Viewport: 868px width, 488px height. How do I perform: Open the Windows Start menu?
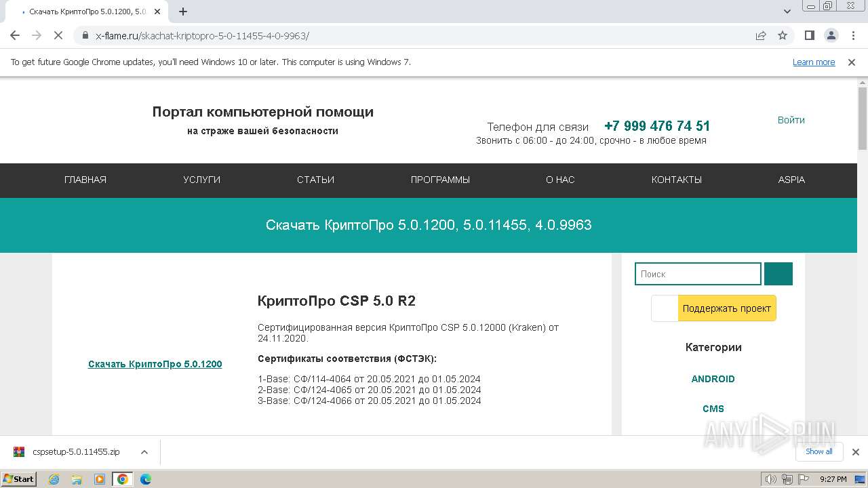[18, 479]
